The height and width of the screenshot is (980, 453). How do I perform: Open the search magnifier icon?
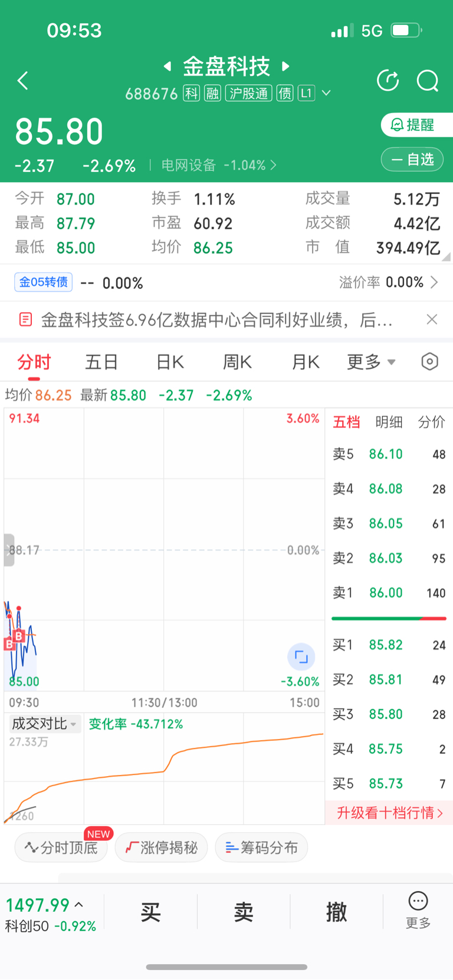[x=428, y=81]
